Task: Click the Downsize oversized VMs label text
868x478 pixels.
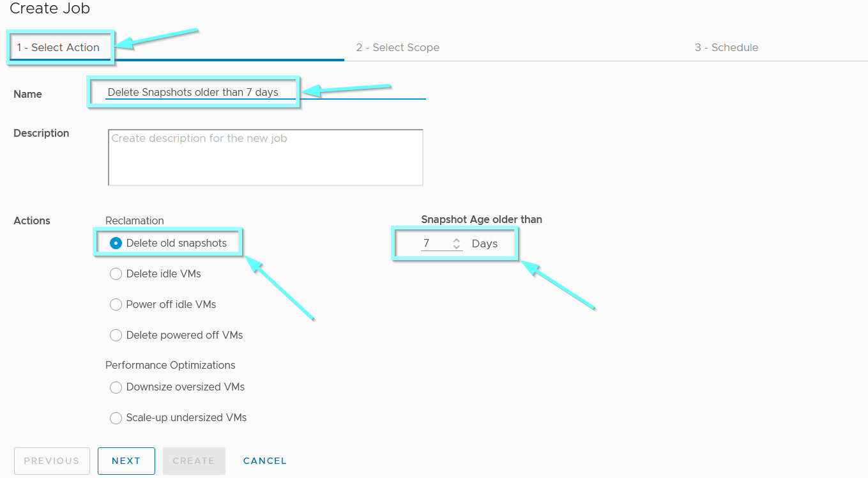Action: 185,387
